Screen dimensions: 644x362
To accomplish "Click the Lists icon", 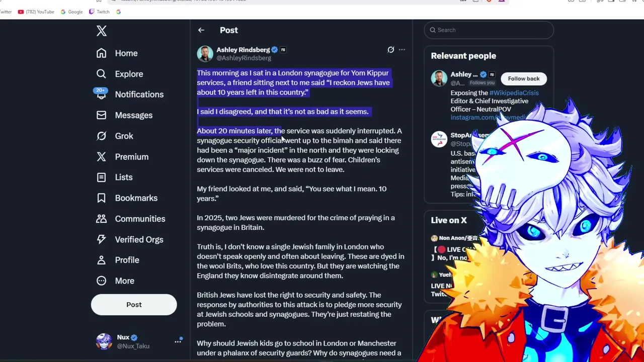I will point(102,177).
